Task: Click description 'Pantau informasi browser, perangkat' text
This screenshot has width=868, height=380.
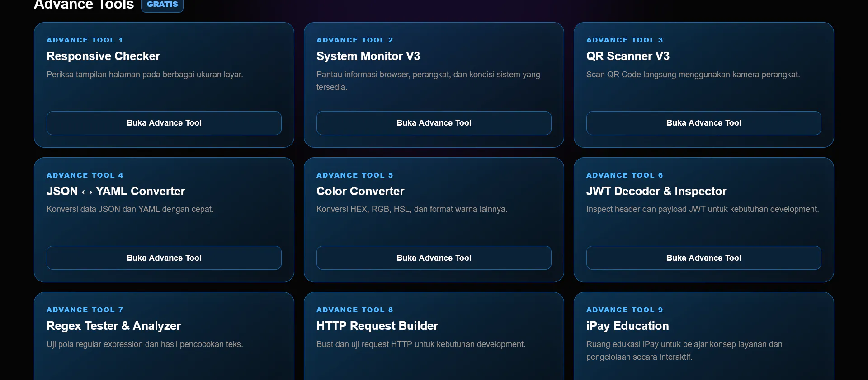Action: point(428,81)
